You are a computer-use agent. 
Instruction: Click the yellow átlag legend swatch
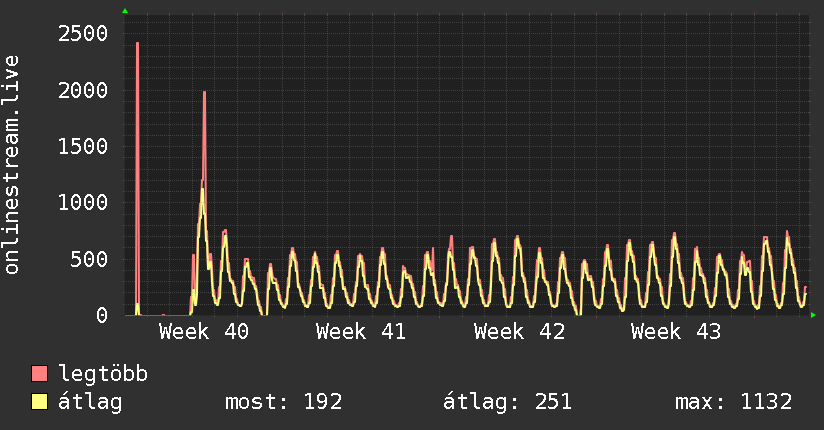pos(39,402)
